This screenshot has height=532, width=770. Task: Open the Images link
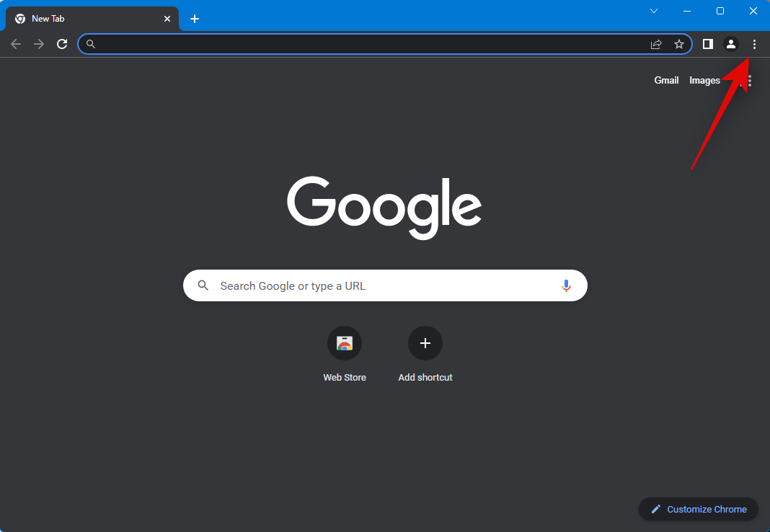(x=704, y=80)
